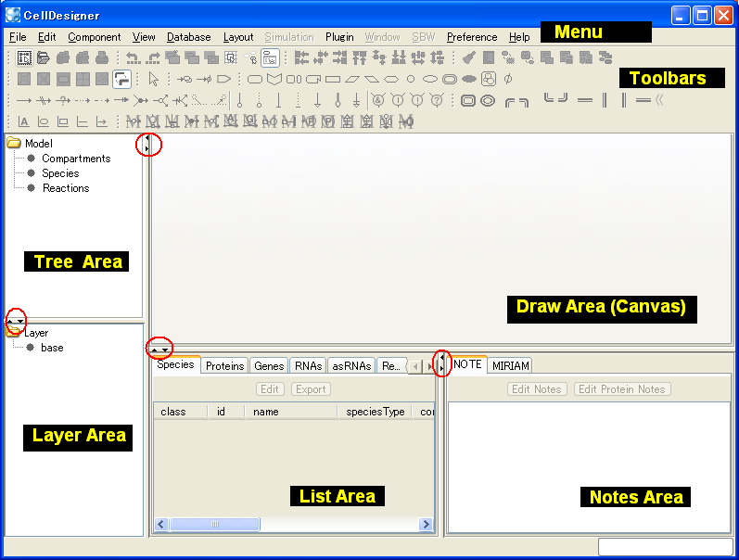Click the Edit Protein Notes button

pos(621,389)
